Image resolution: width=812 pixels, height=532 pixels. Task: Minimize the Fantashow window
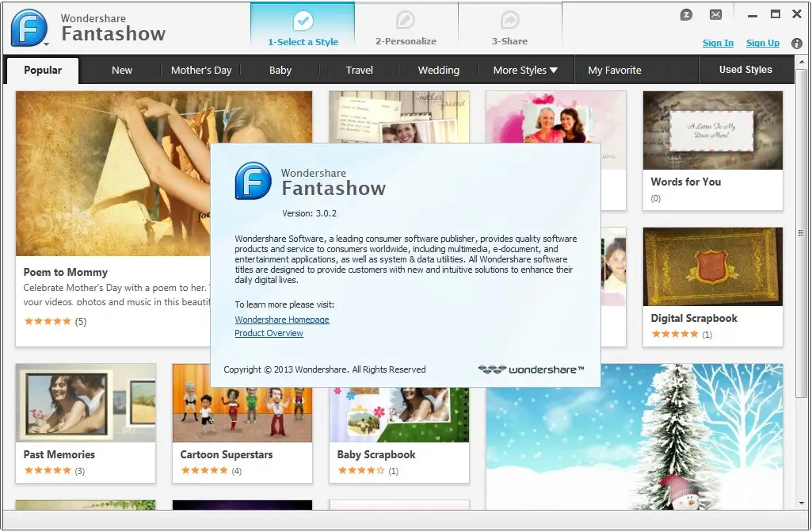click(753, 16)
